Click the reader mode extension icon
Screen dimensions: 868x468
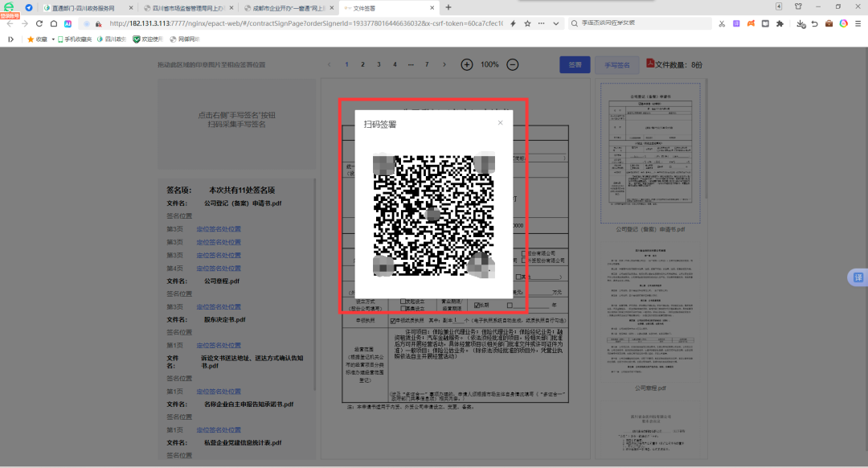[x=765, y=24]
